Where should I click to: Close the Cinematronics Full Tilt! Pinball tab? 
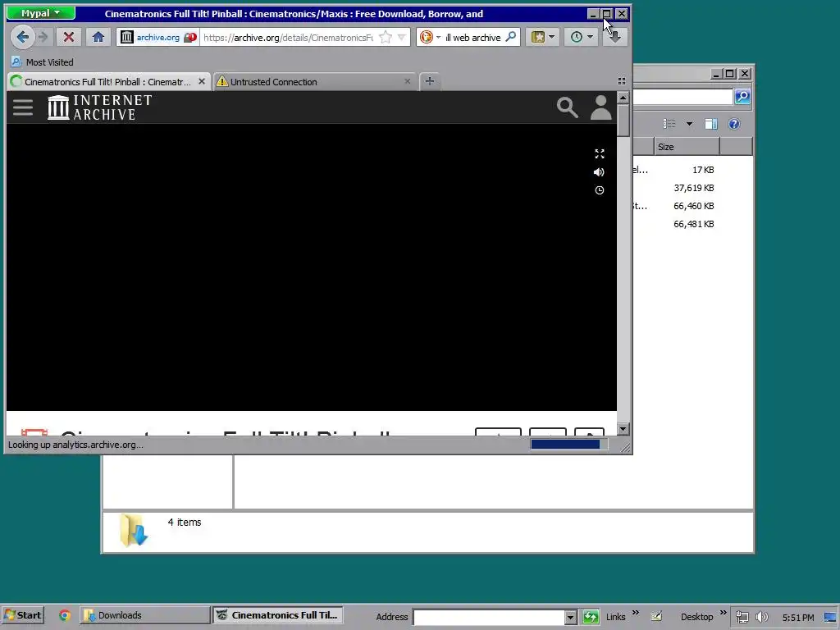tap(202, 81)
